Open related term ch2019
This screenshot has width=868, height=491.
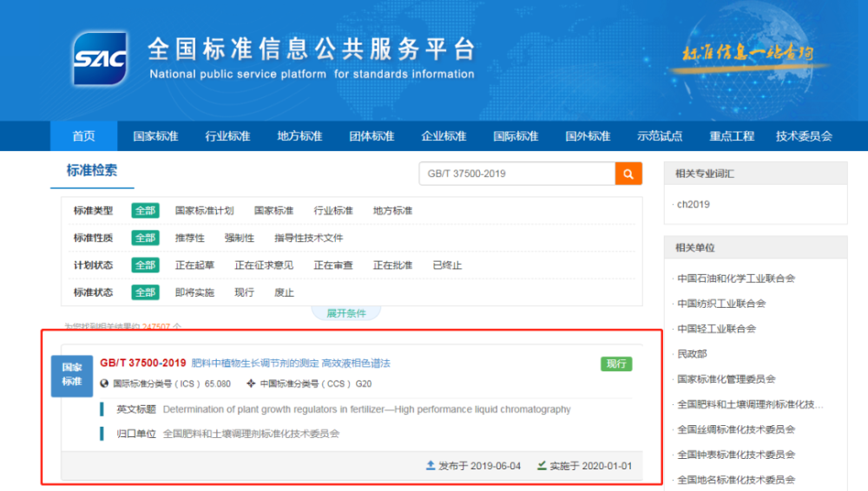coord(693,204)
